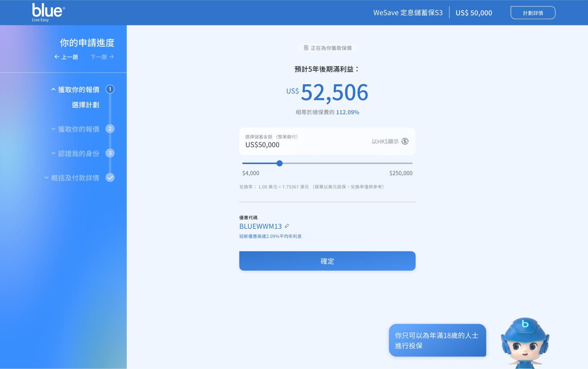Expand the 概括及付款詳情 section chevron
Image resolution: width=588 pixels, height=369 pixels.
click(x=46, y=178)
